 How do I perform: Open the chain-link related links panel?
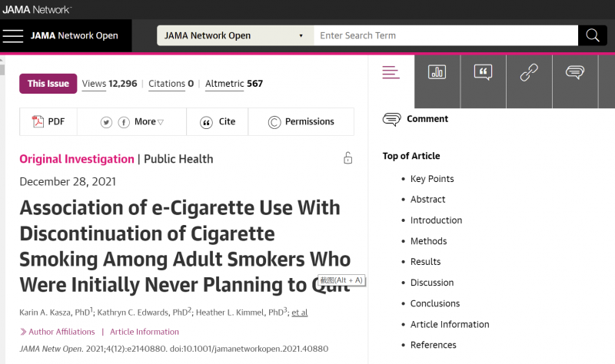[x=528, y=73]
